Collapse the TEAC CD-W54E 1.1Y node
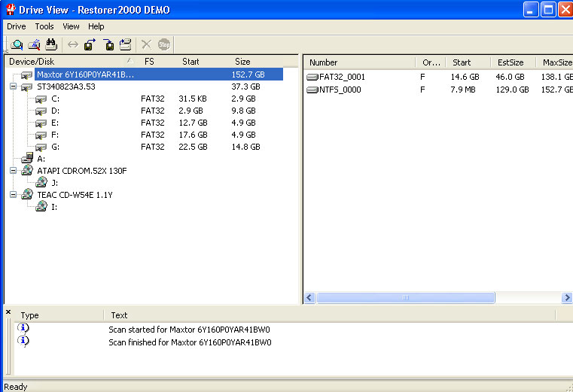Viewport: 573px width, 392px height. (x=13, y=195)
